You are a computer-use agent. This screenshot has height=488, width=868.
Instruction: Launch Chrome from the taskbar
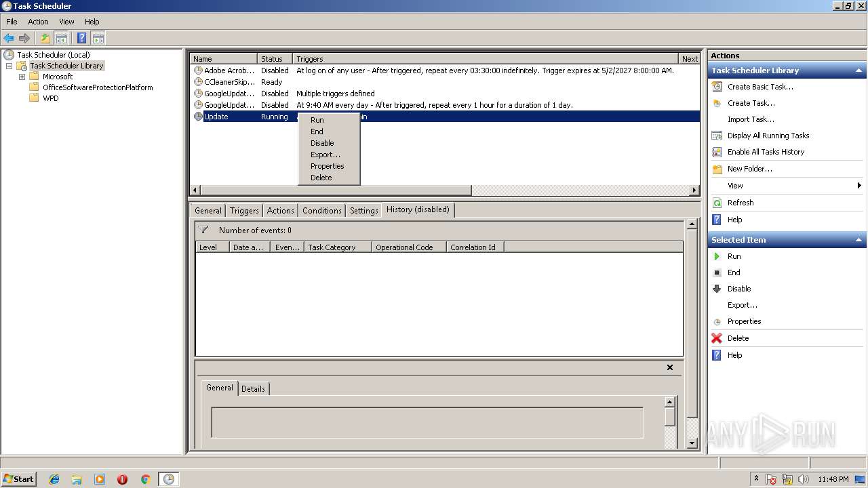[x=145, y=479]
